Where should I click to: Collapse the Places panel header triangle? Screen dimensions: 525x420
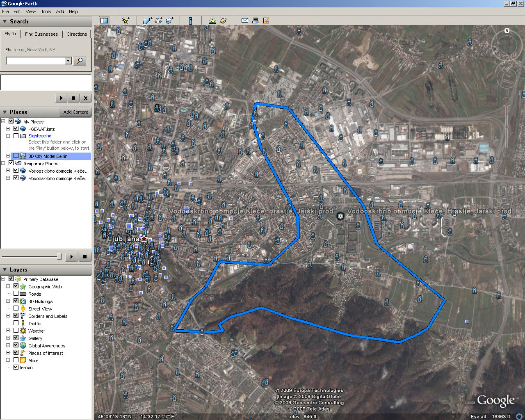[x=5, y=112]
